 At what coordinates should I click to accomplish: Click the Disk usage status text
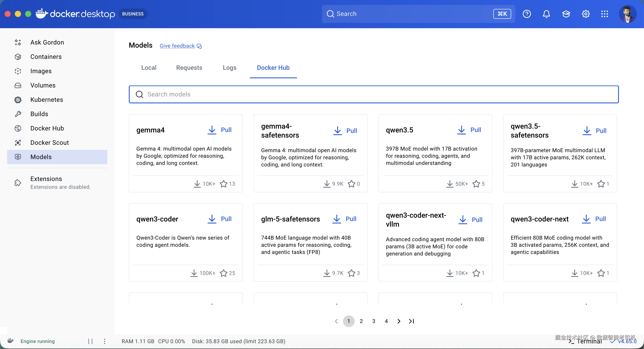(x=239, y=341)
